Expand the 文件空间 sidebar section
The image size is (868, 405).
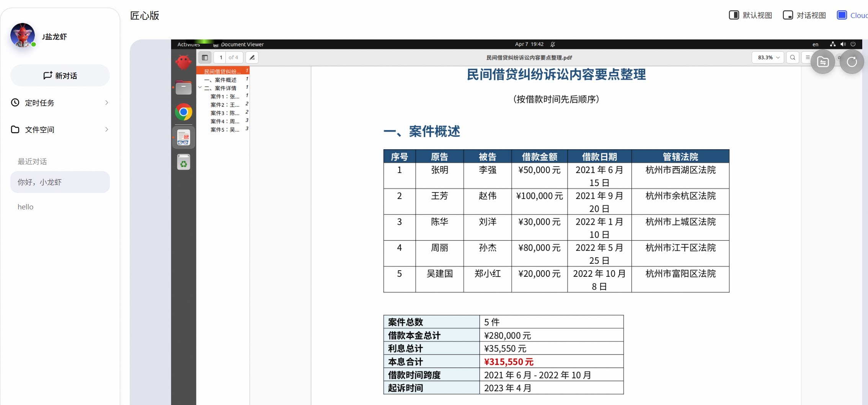click(60, 129)
